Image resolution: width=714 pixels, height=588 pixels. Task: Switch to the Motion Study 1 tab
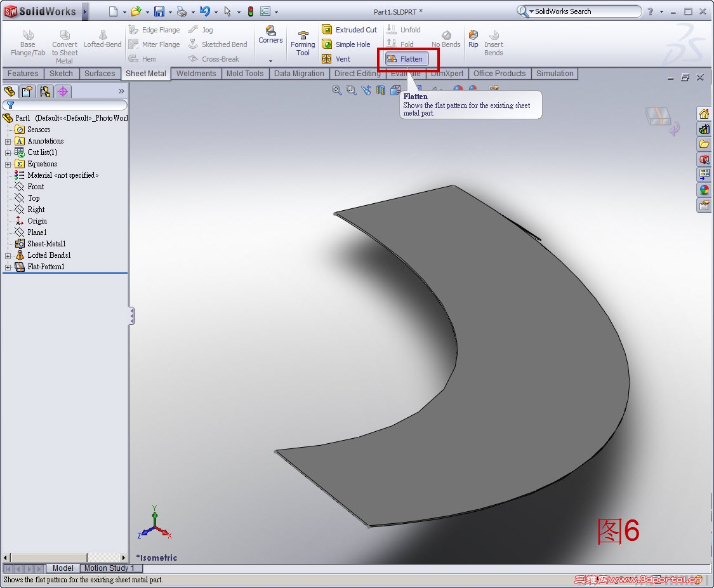click(x=111, y=568)
